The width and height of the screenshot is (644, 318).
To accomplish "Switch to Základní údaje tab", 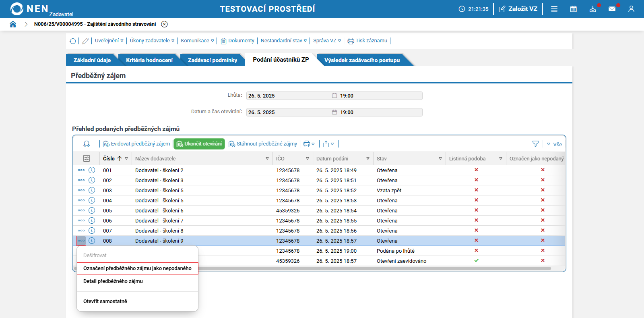I will point(92,60).
